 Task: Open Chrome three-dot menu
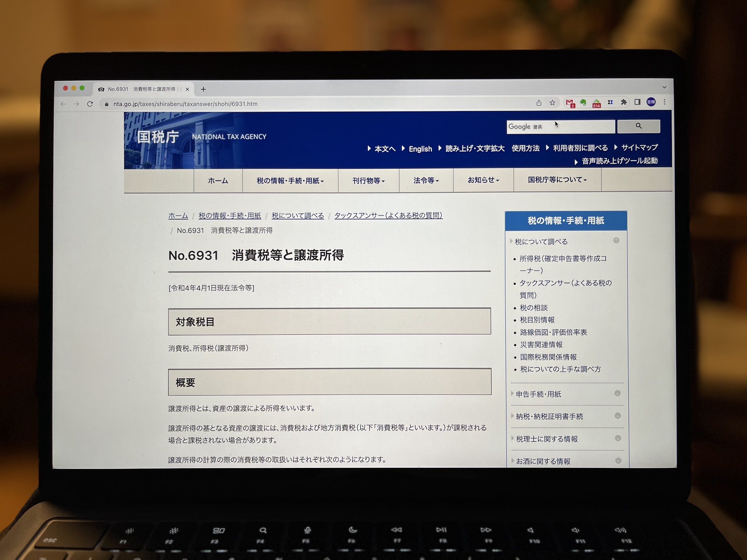[x=664, y=102]
